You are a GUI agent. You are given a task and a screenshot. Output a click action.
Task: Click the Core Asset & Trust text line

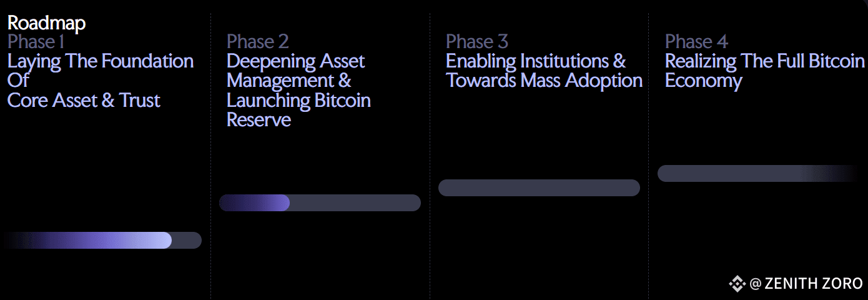pyautogui.click(x=84, y=101)
